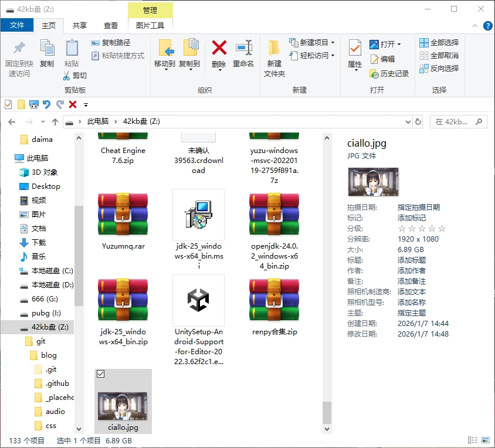Go back with the left arrow
Viewport: 495px width, 448px height.
click(x=12, y=122)
